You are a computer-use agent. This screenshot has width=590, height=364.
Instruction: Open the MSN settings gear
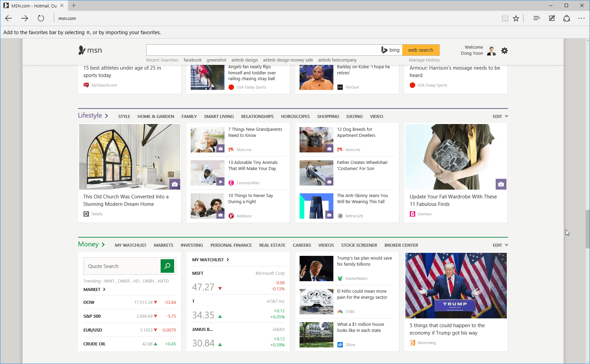click(x=504, y=50)
